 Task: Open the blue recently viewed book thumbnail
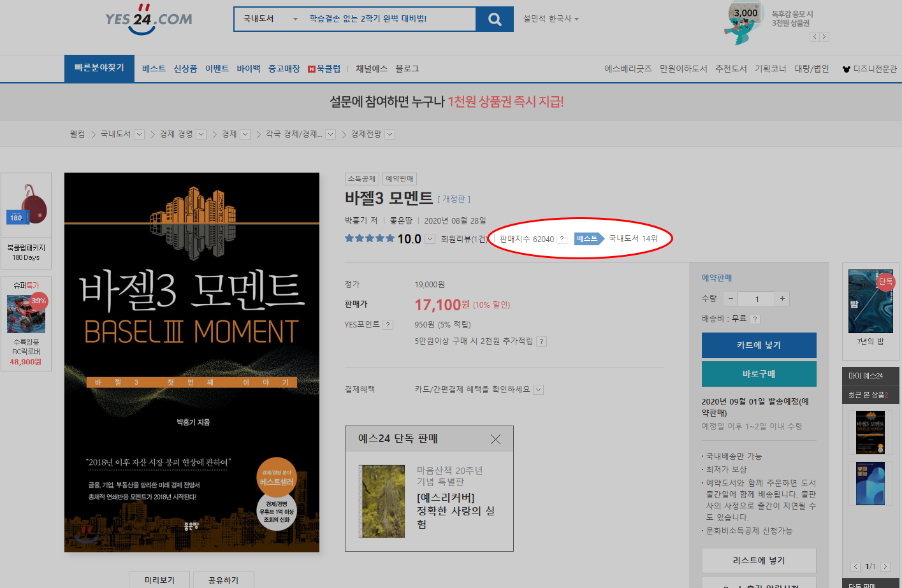(870, 484)
